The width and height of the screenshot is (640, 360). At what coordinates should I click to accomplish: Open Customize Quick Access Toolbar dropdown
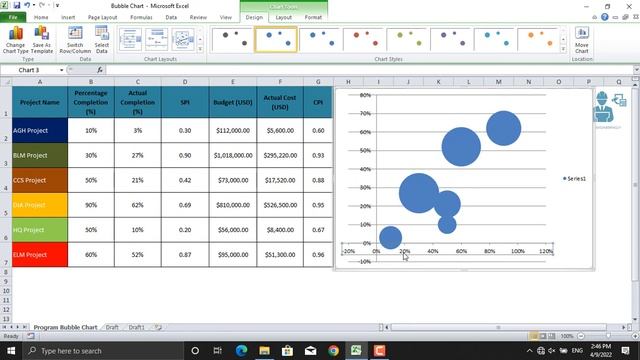57,5
